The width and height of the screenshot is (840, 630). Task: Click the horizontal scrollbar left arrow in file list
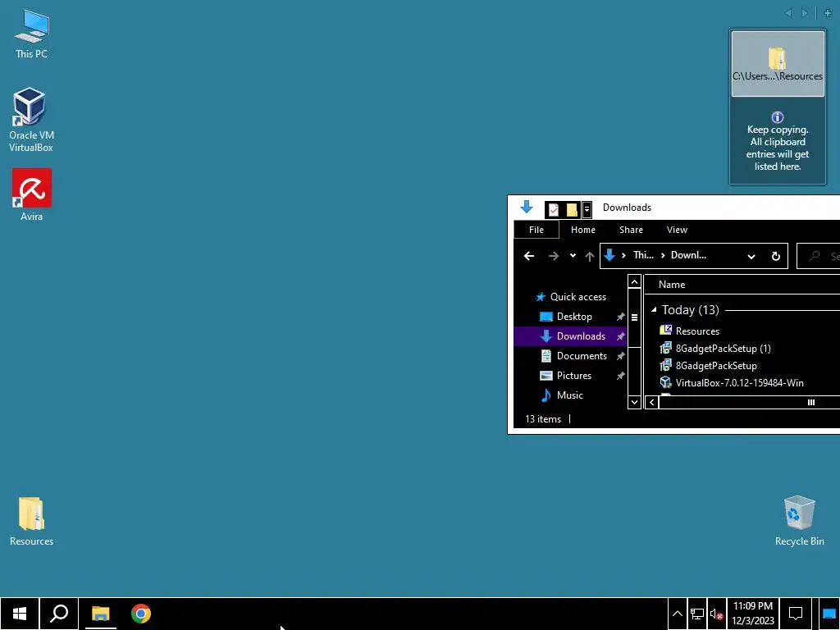pos(652,402)
